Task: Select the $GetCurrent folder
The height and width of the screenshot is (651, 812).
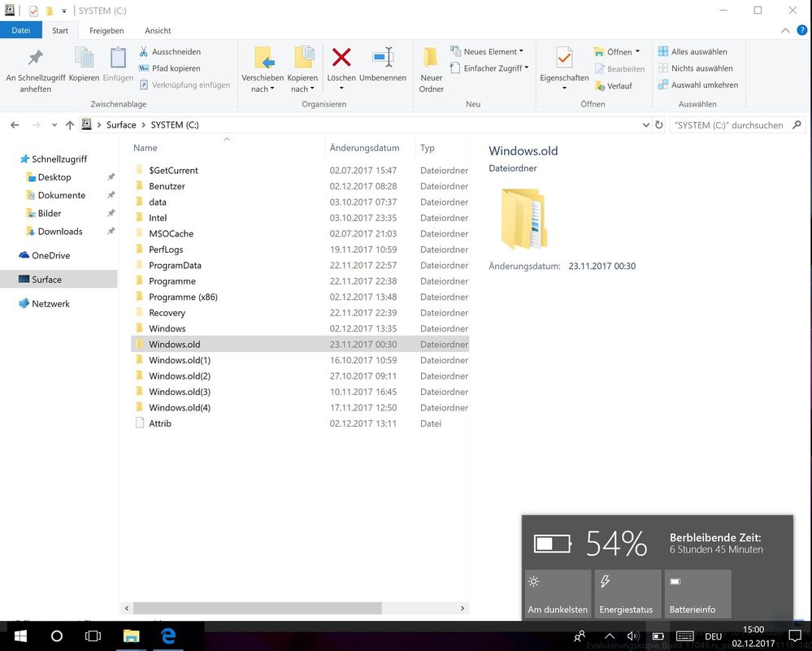Action: pos(300,171)
